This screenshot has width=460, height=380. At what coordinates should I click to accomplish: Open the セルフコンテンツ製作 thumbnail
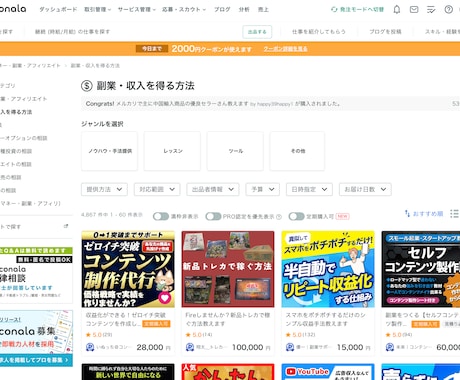pos(421,269)
